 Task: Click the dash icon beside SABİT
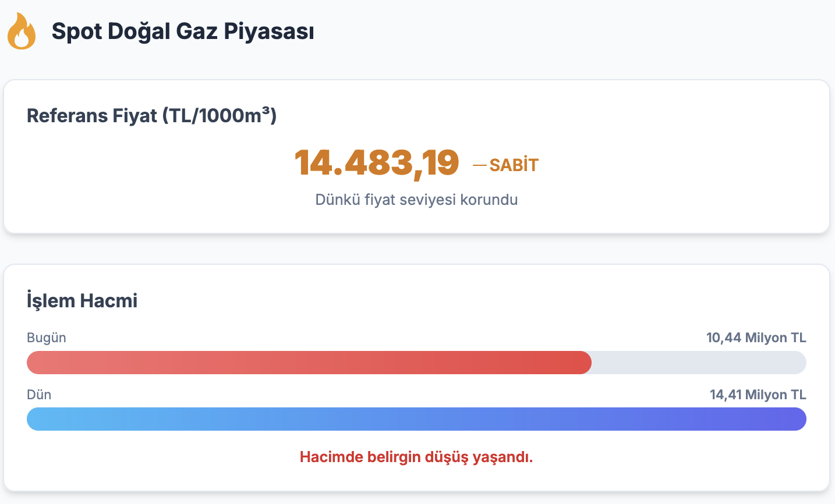click(479, 165)
